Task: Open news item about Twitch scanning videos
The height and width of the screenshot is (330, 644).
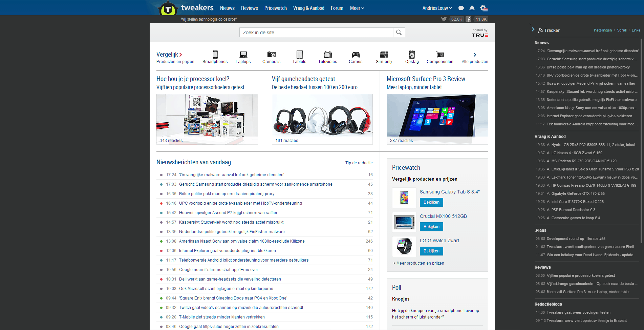Action: (241, 308)
